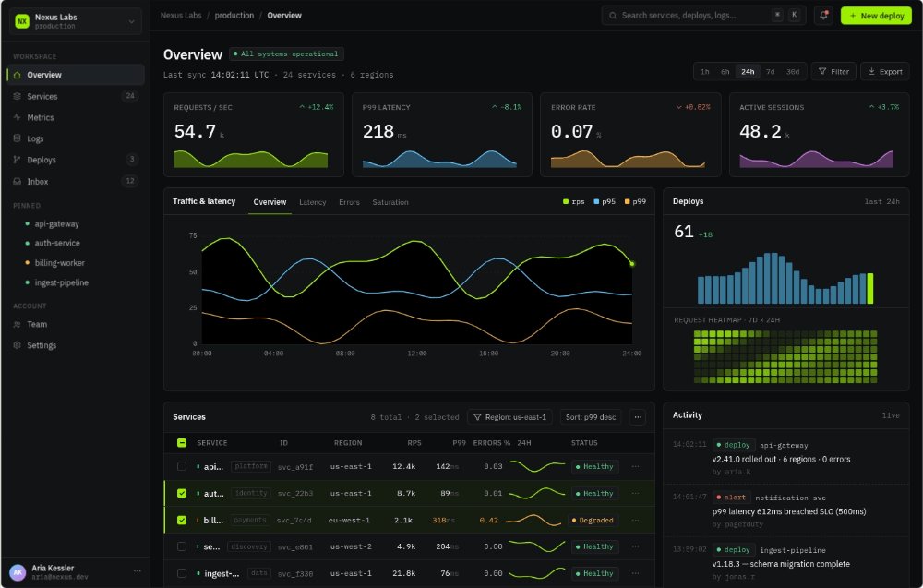Image resolution: width=923 pixels, height=588 pixels.
Task: Check the se... discovery service row checkbox
Action: pyautogui.click(x=182, y=546)
